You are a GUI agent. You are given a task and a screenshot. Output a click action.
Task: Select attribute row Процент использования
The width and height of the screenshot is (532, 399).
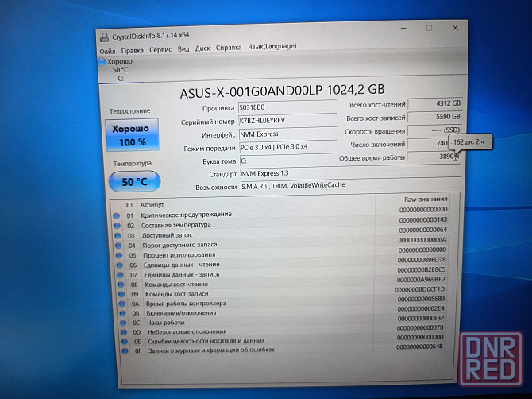283,252
